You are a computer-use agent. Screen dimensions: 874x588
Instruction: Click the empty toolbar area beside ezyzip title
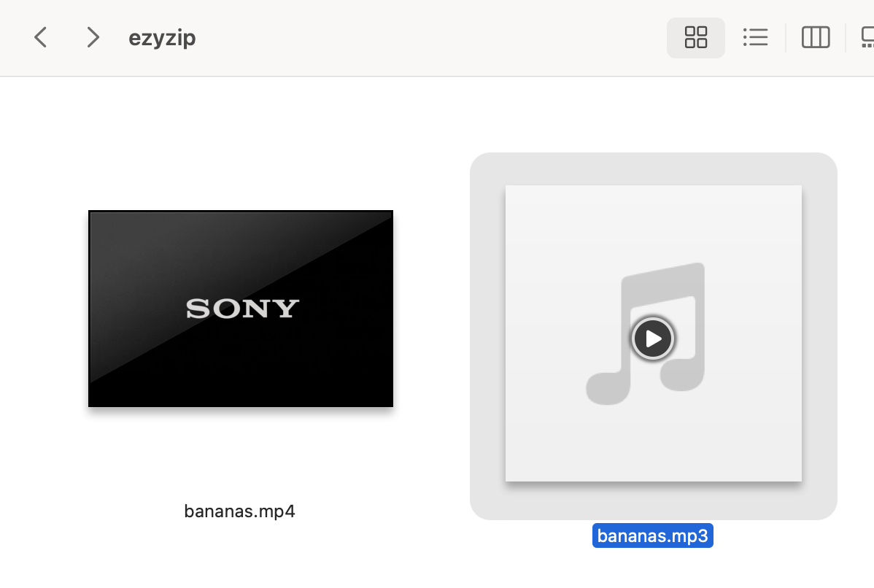(429, 38)
